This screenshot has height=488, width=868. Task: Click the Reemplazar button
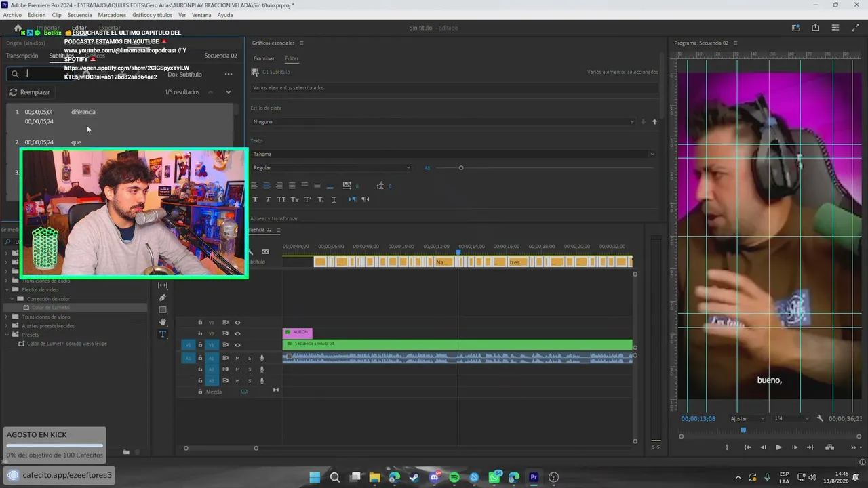coord(30,92)
